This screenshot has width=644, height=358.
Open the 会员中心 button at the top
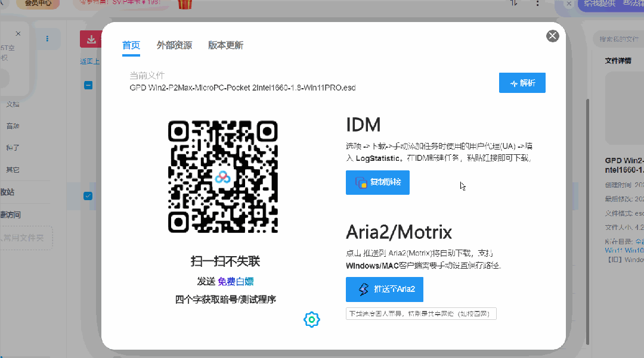(38, 4)
